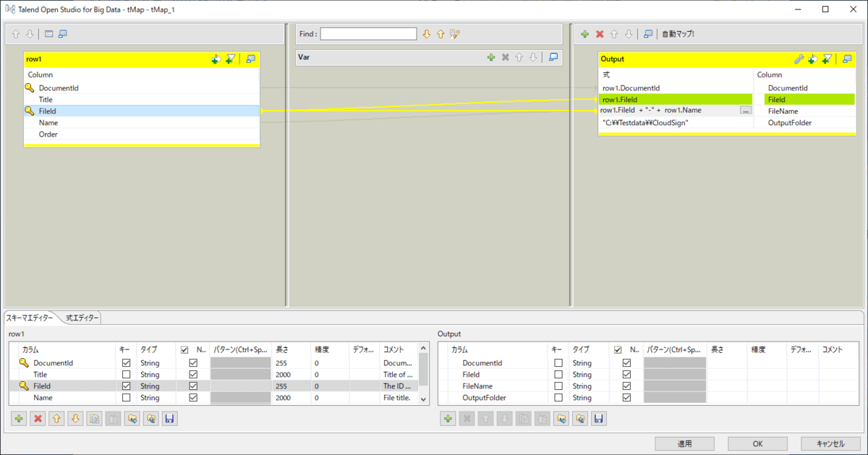Screen dimensions: 868x455
Task: Click the highlight search icon beside Find arrows
Action: pos(454,34)
